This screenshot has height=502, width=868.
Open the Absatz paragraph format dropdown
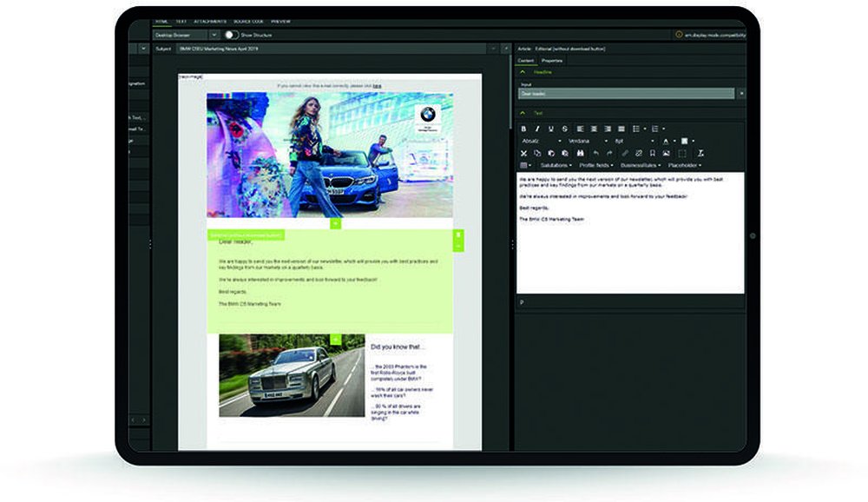542,141
